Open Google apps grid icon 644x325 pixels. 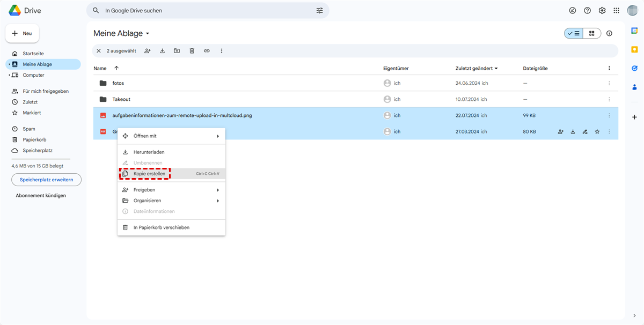point(616,10)
